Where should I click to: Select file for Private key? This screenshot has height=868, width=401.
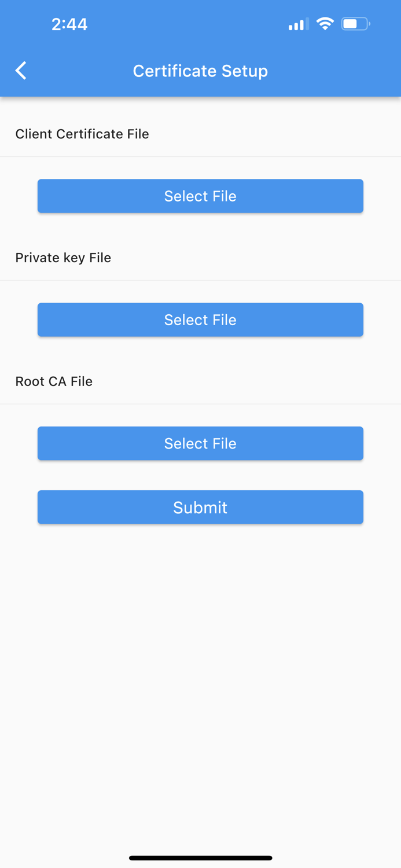point(200,319)
